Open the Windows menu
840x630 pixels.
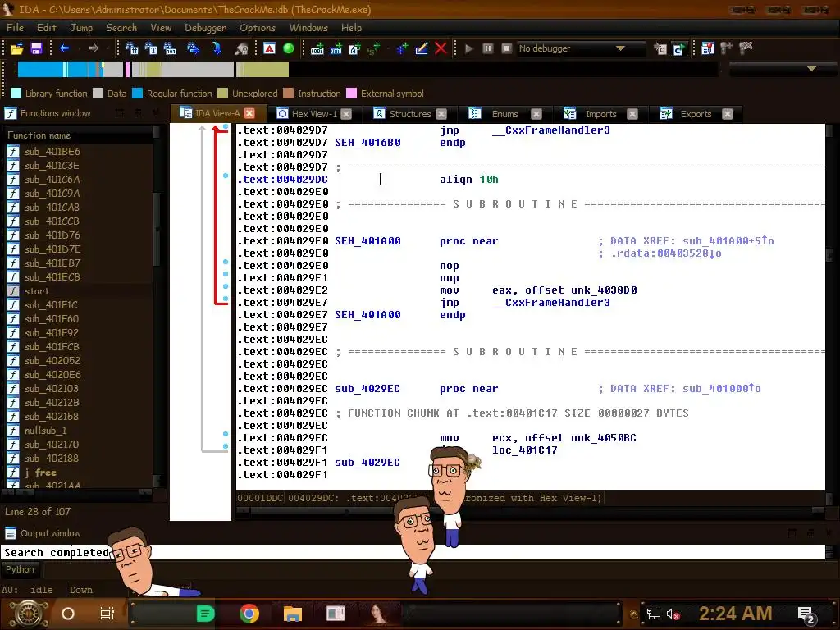(x=308, y=28)
